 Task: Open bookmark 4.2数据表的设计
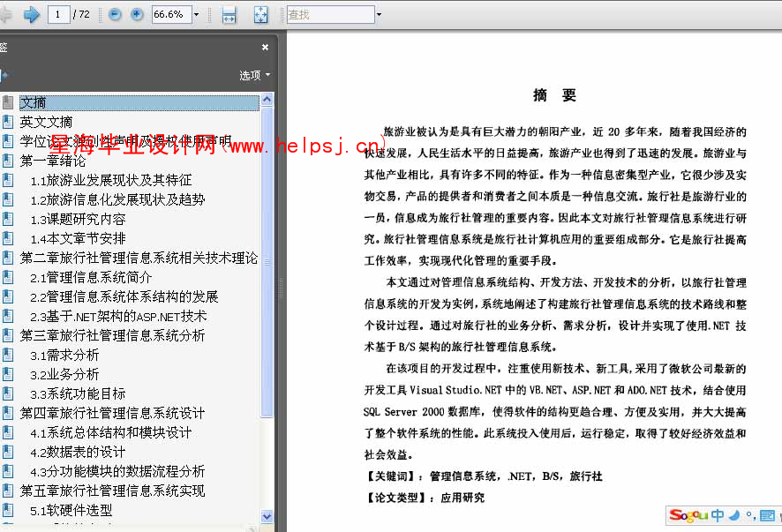pos(78,453)
